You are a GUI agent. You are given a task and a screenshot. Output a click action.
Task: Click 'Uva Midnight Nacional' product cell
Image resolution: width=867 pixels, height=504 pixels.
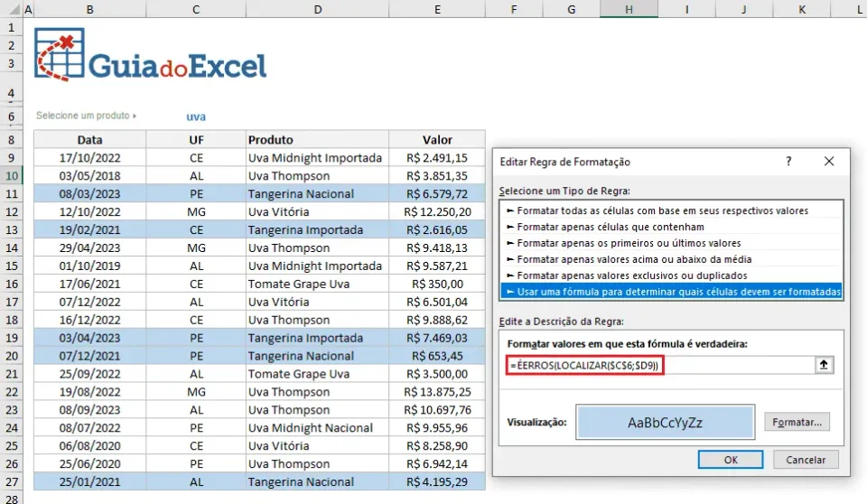pyautogui.click(x=317, y=427)
